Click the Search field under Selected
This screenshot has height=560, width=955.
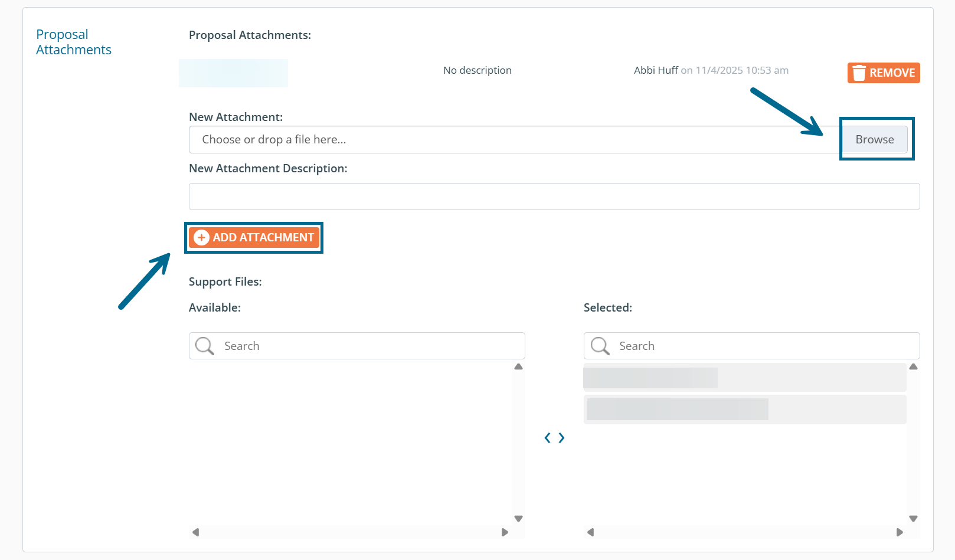(x=761, y=346)
